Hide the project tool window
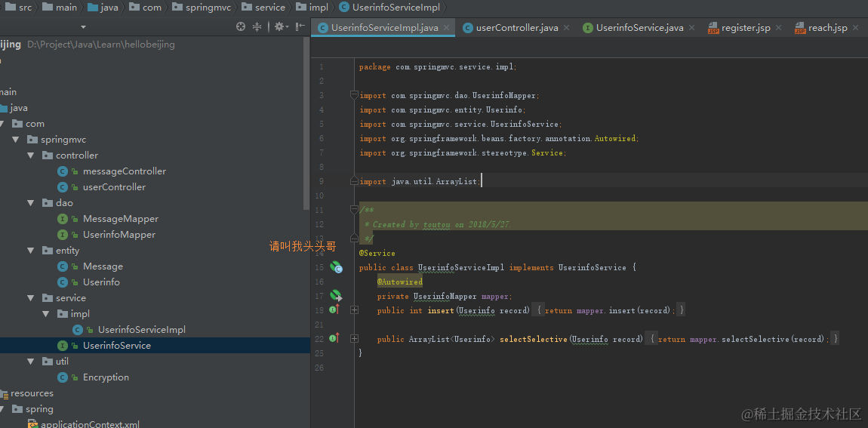The image size is (868, 428). coord(300,26)
